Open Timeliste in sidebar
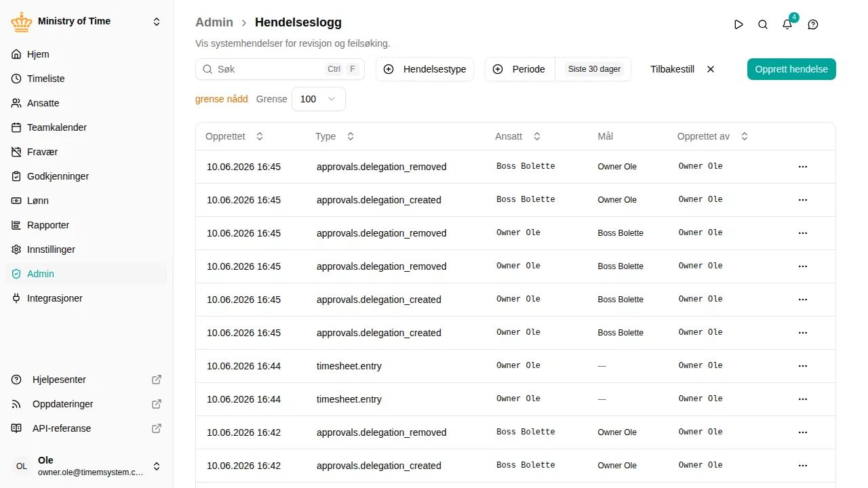This screenshot has height=488, width=868. (x=86, y=79)
